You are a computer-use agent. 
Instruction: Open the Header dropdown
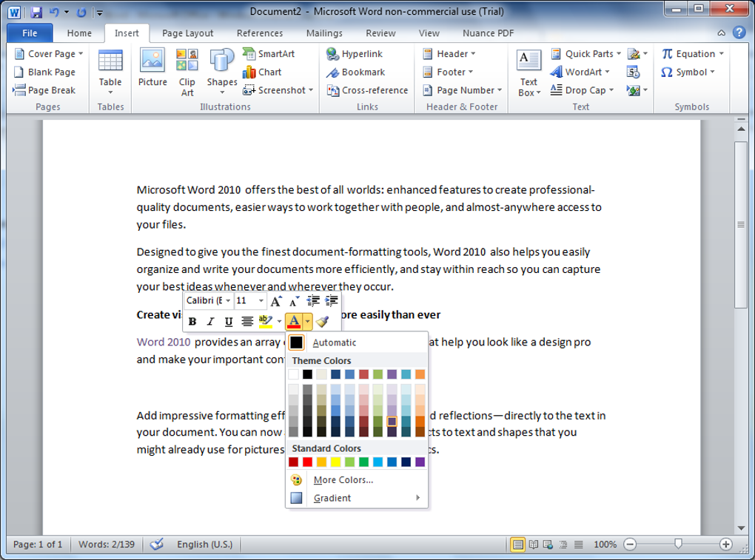449,54
